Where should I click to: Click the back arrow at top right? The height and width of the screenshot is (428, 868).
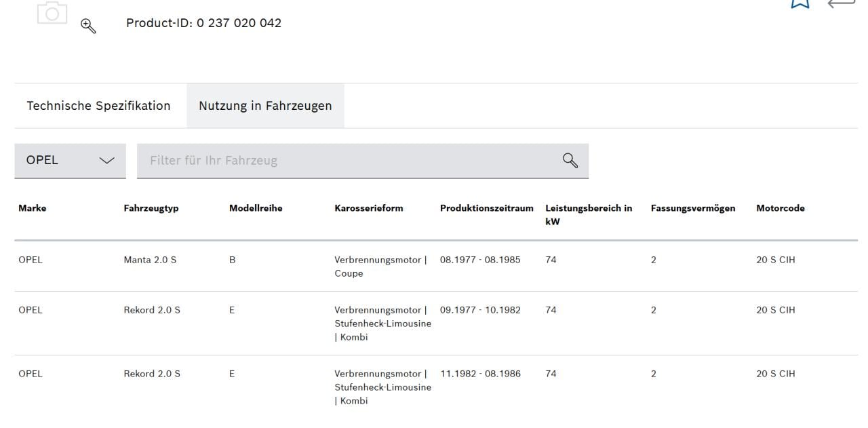[841, 5]
